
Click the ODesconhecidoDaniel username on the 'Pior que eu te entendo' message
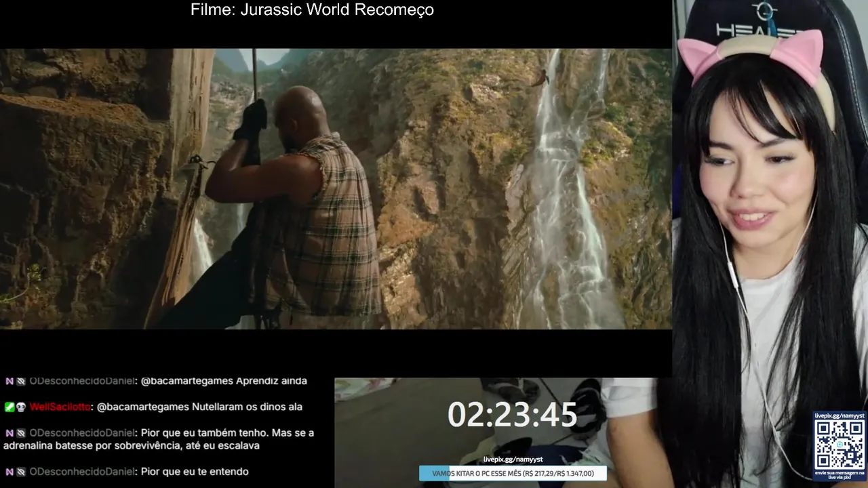(82, 471)
